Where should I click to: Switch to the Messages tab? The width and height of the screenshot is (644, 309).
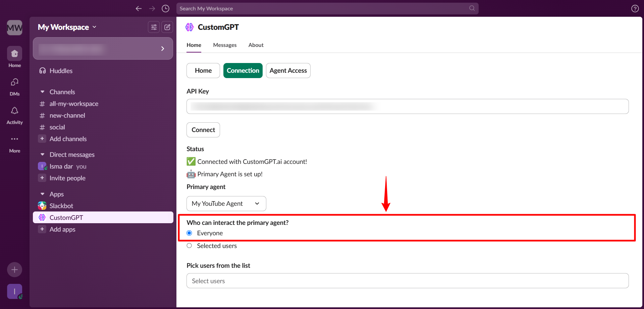tap(225, 45)
